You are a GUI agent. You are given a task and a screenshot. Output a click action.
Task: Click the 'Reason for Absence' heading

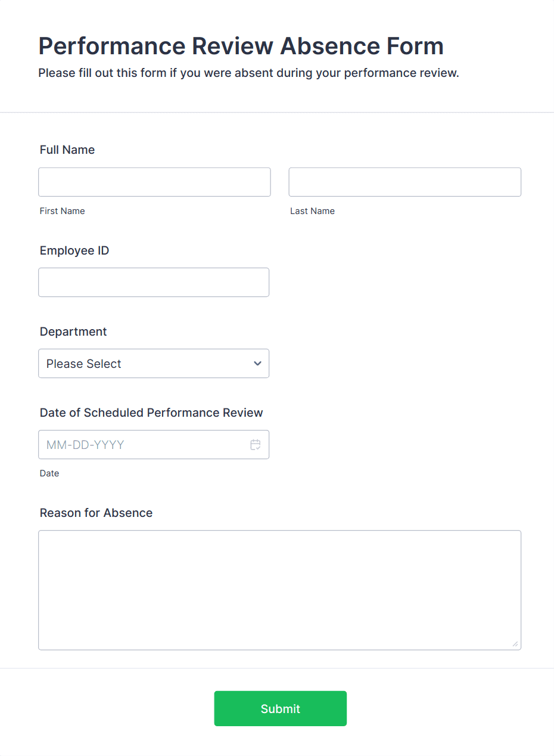[95, 513]
